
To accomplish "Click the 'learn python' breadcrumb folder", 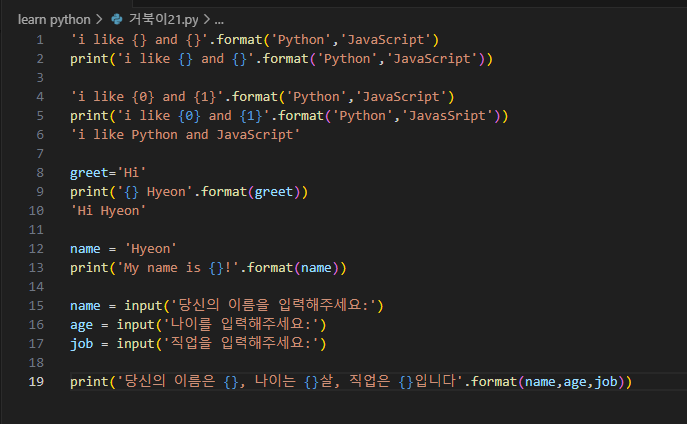I will [x=54, y=20].
